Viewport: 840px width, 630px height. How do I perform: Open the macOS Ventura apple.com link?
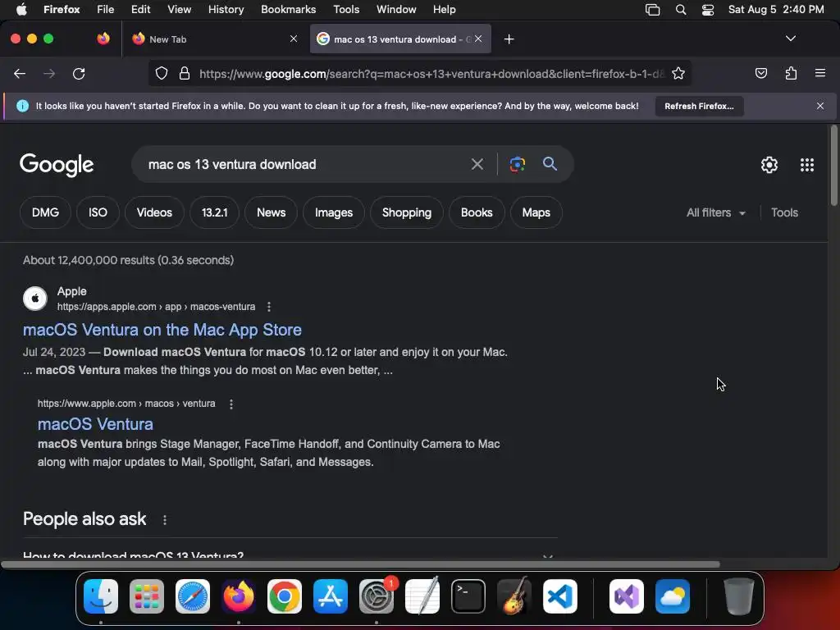(95, 424)
